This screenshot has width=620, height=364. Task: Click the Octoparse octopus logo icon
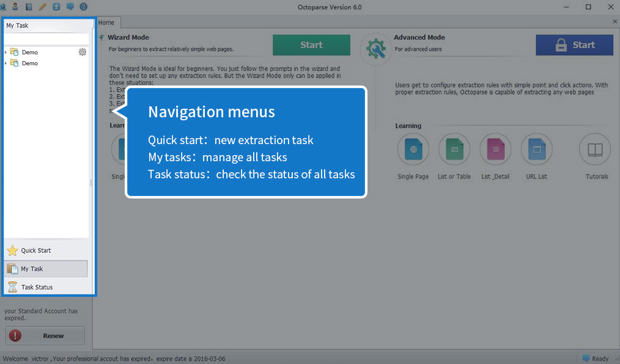3,7
